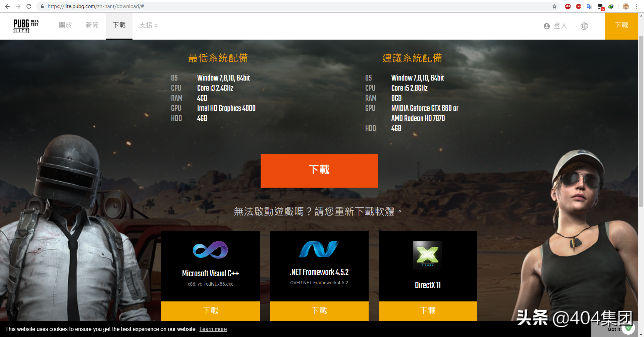644x337 pixels.
Task: Open the globe language selector
Action: pos(584,26)
